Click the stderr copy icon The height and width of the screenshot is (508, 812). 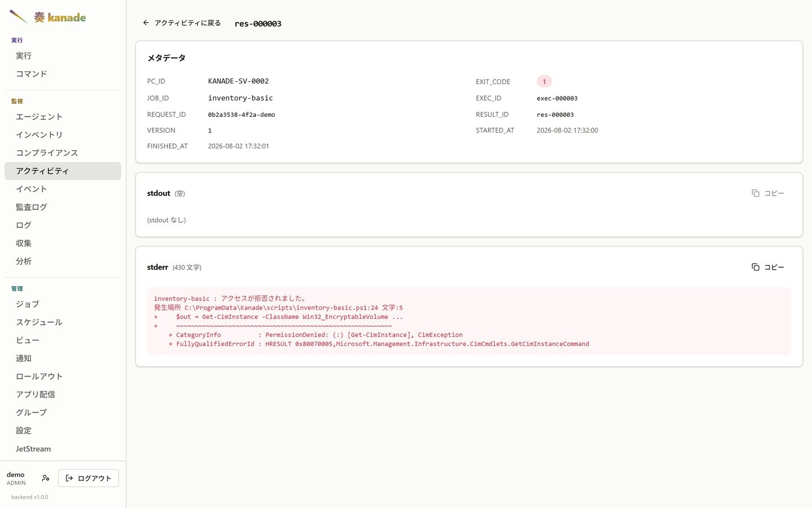coord(756,267)
